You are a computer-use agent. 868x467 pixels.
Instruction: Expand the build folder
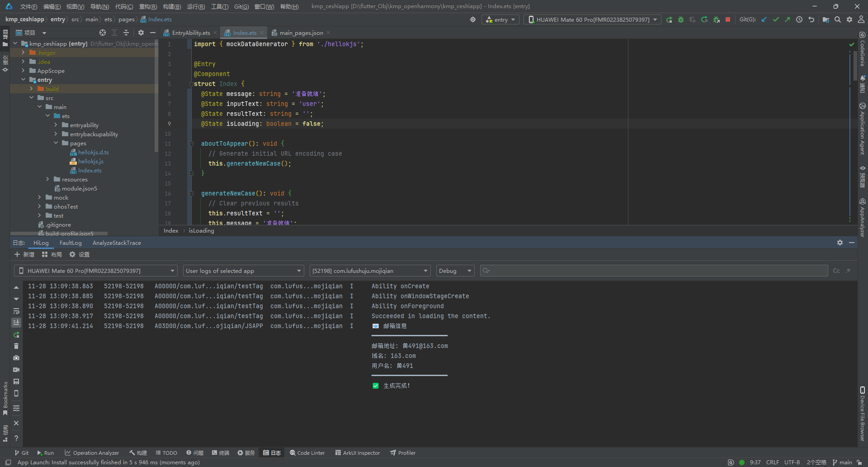tap(31, 89)
